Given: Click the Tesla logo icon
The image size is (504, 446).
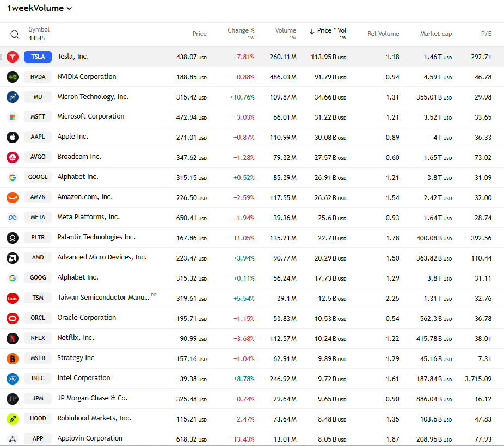Looking at the screenshot, I should pyautogui.click(x=13, y=57).
